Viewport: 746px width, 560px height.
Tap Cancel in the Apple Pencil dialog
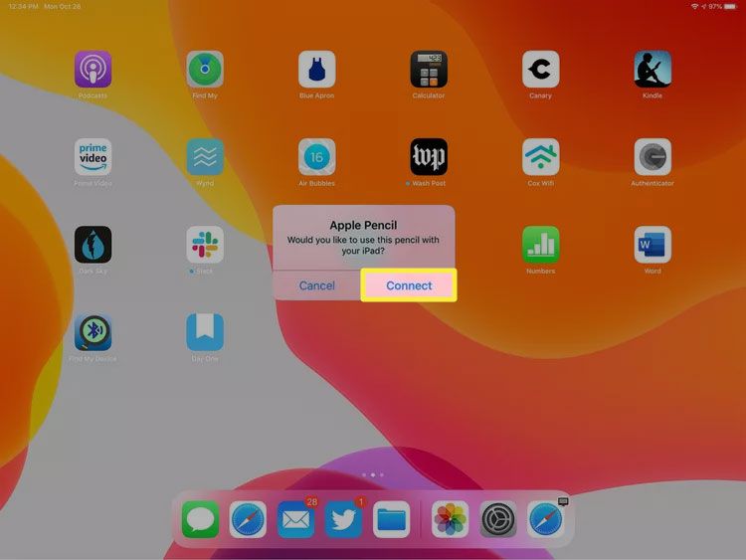click(316, 285)
